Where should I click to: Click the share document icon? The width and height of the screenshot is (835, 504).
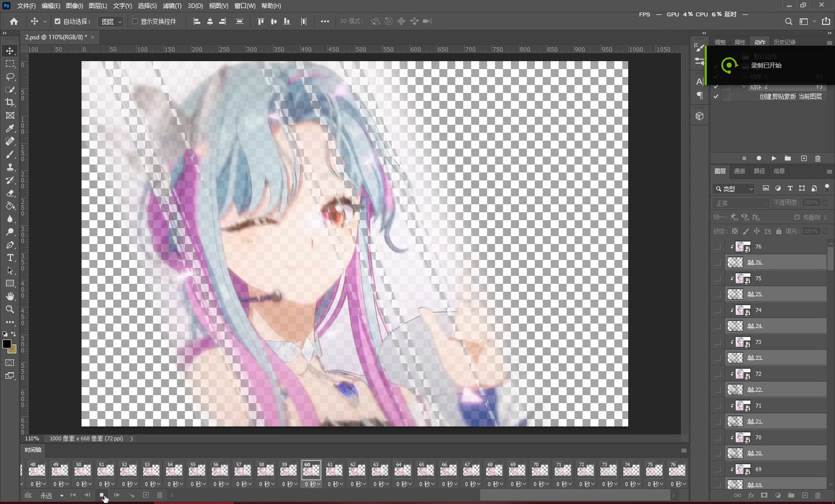[826, 21]
